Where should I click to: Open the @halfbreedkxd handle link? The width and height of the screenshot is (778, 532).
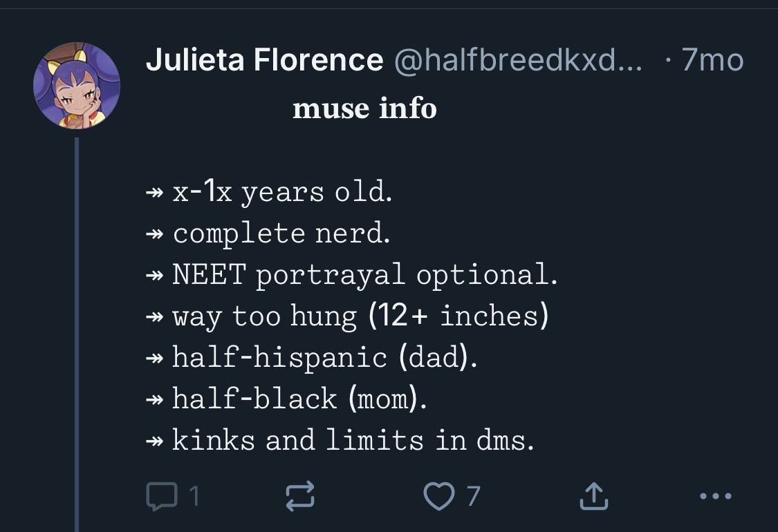[x=518, y=61]
